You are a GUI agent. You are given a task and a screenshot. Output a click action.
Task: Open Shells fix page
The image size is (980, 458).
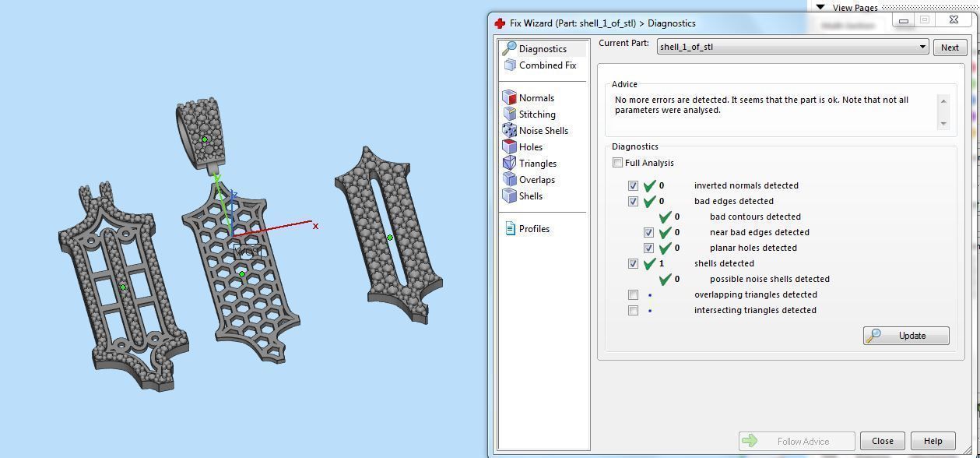point(531,196)
